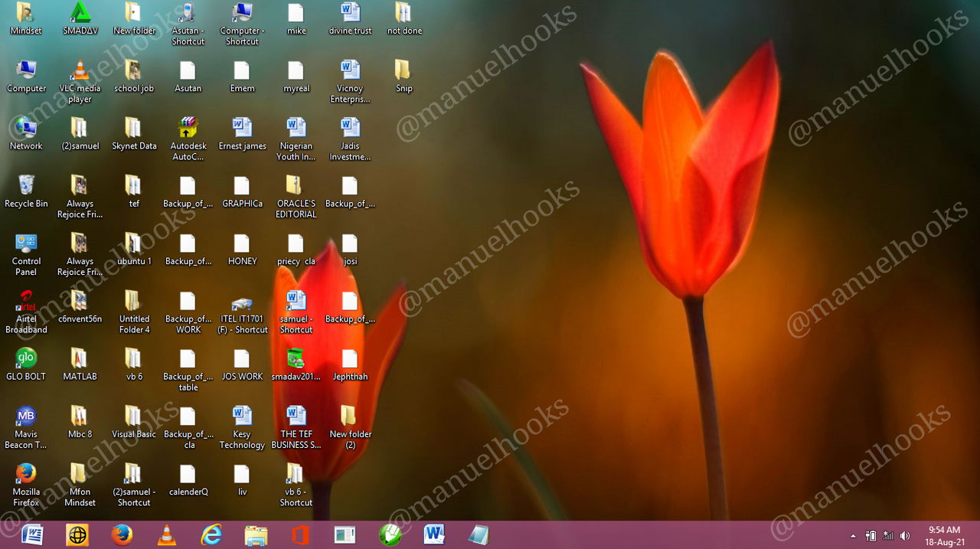Select the samuel - Shortcut Word icon
This screenshot has width=980, height=549.
[296, 312]
